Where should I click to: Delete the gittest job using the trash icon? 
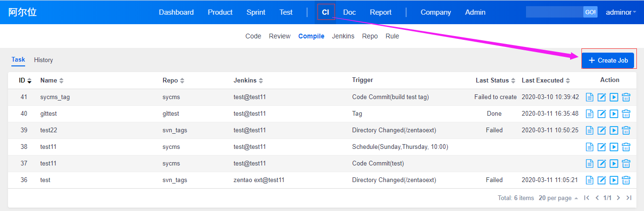626,114
